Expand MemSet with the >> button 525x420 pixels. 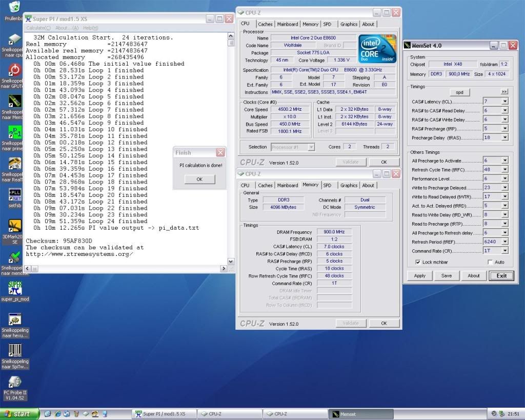pyautogui.click(x=504, y=91)
